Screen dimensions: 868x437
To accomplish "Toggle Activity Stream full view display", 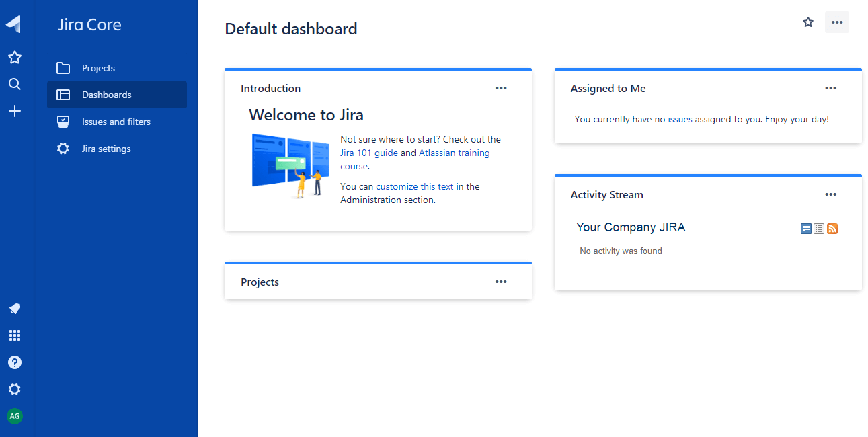I will pyautogui.click(x=805, y=229).
